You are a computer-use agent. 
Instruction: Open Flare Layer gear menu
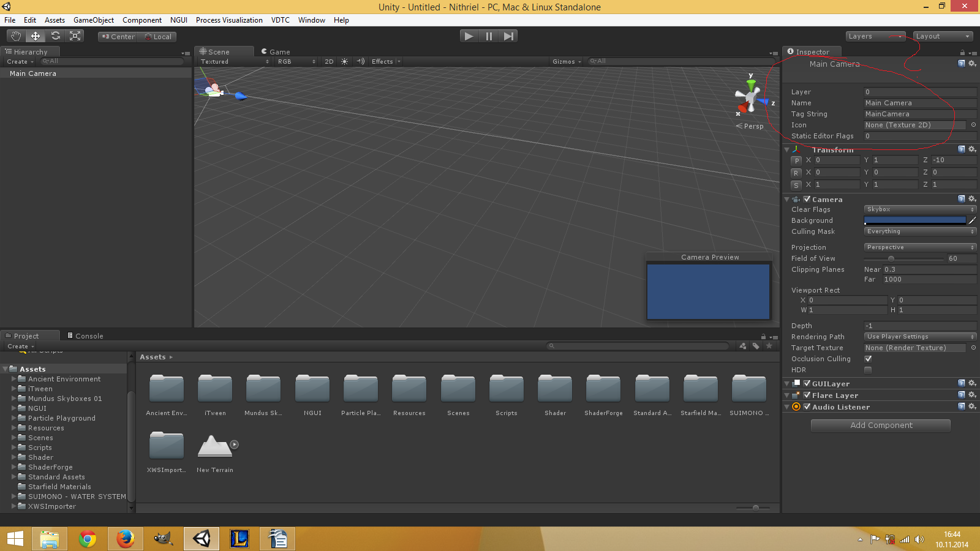972,395
